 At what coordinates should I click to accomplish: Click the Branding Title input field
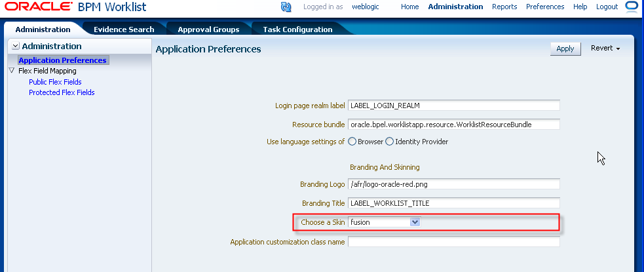tap(454, 203)
